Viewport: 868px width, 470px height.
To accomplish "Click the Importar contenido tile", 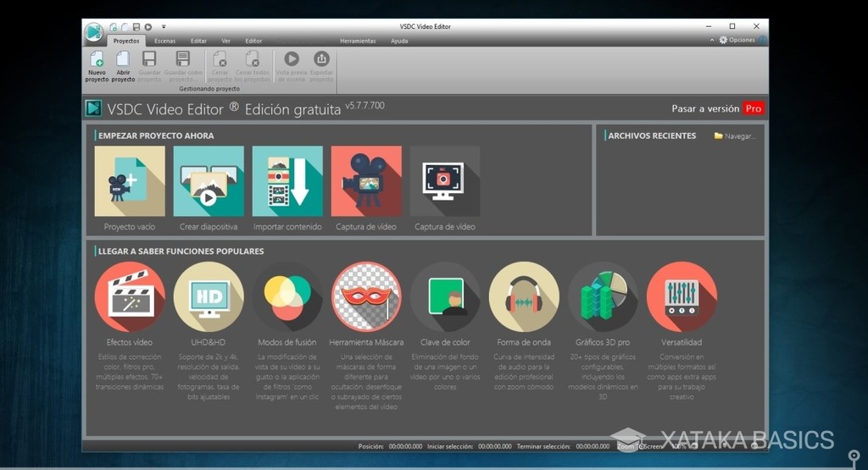I will coord(287,181).
